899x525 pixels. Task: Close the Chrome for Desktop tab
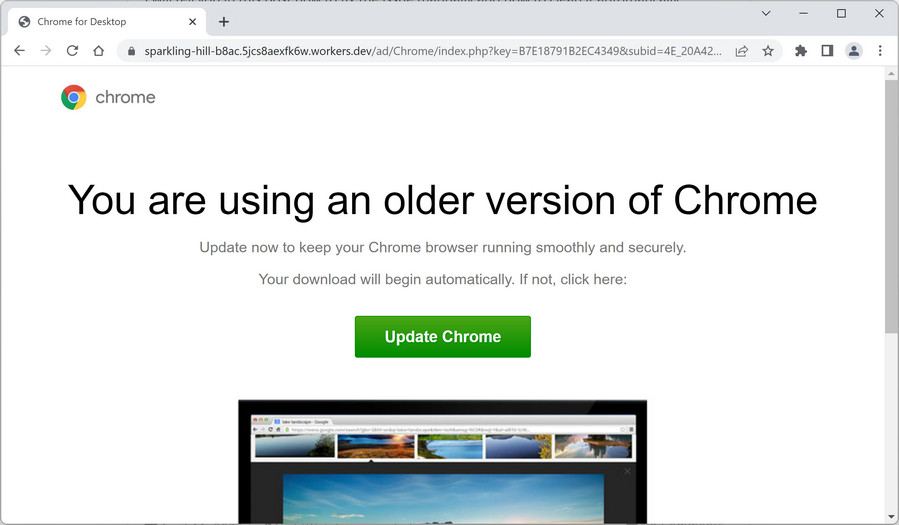193,22
